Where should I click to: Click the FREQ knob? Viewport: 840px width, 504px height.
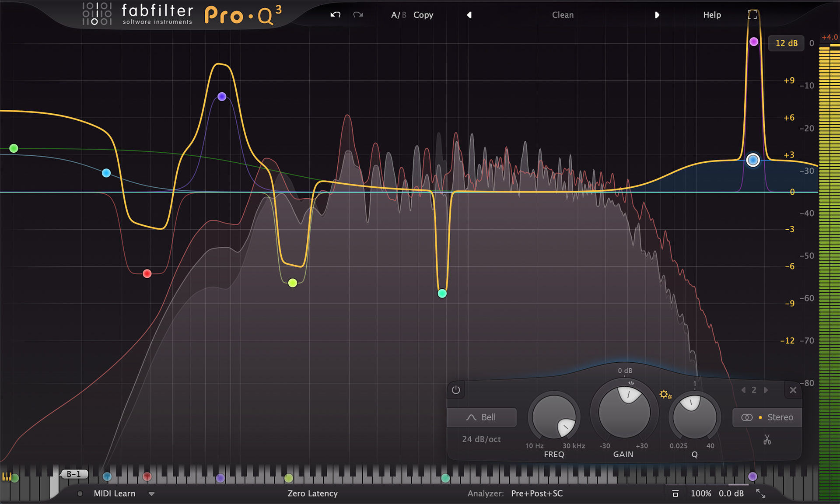[x=554, y=417]
